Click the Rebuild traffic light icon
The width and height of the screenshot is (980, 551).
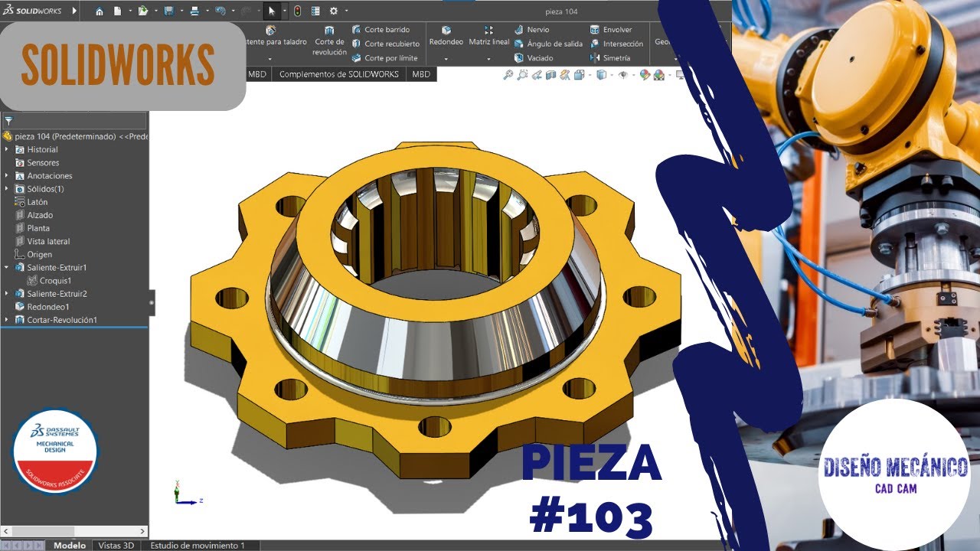[x=297, y=11]
